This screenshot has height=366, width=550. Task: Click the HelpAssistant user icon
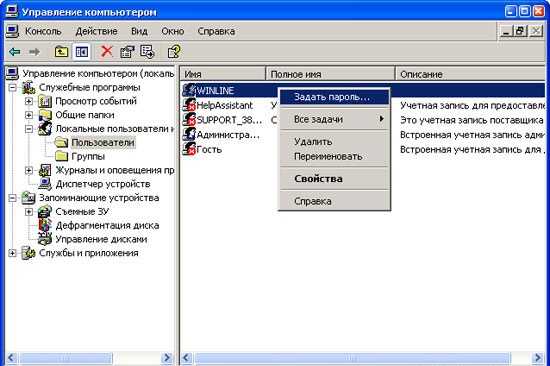pyautogui.click(x=189, y=105)
